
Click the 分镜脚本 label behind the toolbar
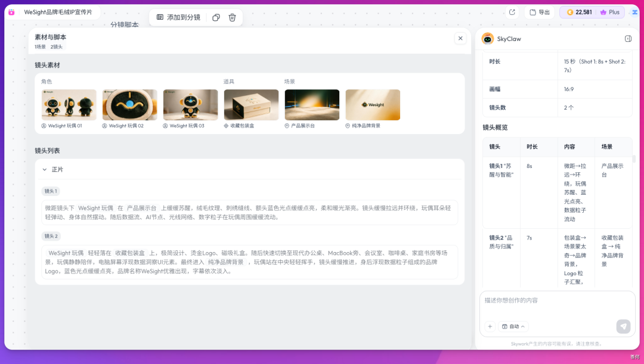125,24
